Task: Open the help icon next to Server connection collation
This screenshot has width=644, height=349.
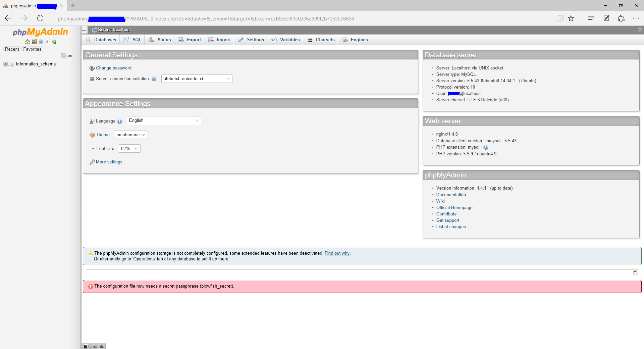Action: click(x=154, y=79)
